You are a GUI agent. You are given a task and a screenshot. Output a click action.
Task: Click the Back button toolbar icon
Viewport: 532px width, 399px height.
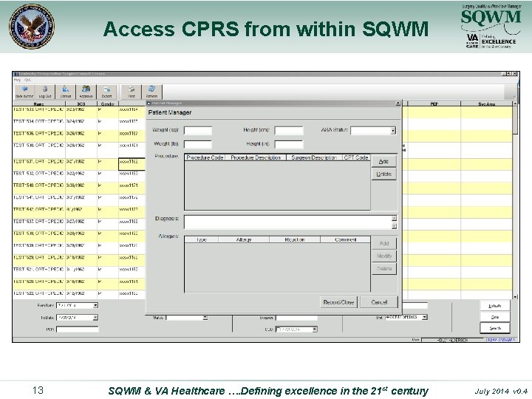[x=24, y=92]
